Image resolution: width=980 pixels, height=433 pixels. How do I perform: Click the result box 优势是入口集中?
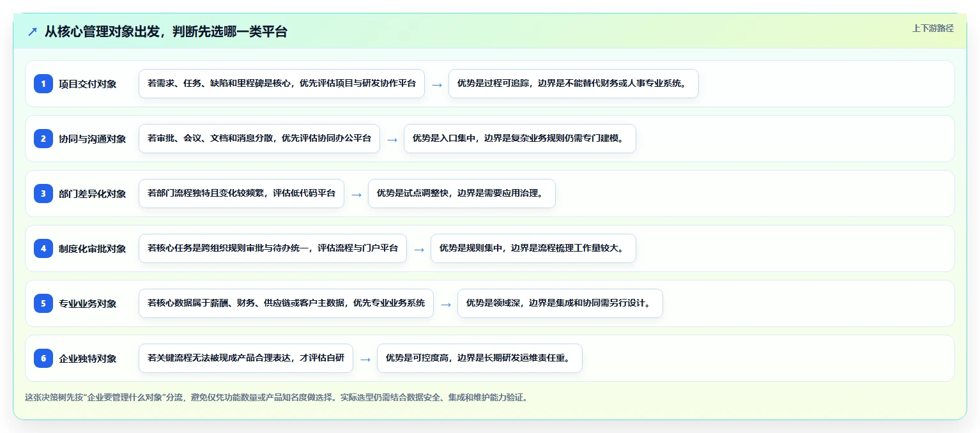520,139
